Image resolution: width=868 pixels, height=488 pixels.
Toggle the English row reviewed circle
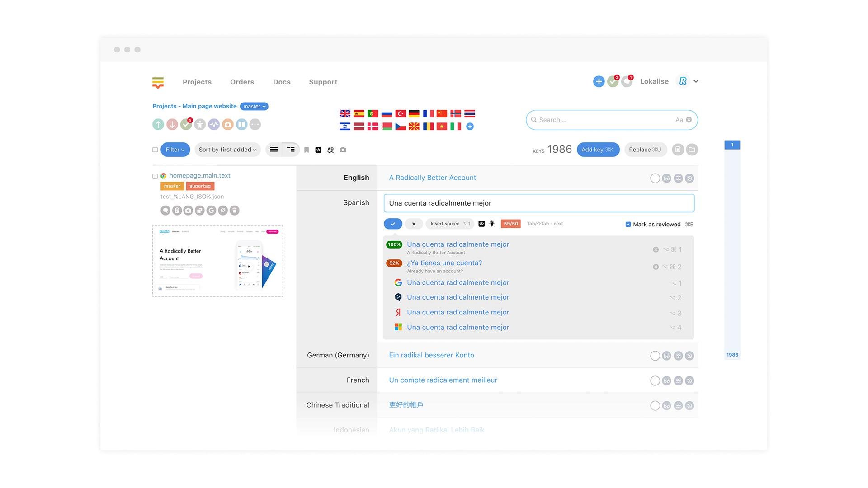[655, 178]
